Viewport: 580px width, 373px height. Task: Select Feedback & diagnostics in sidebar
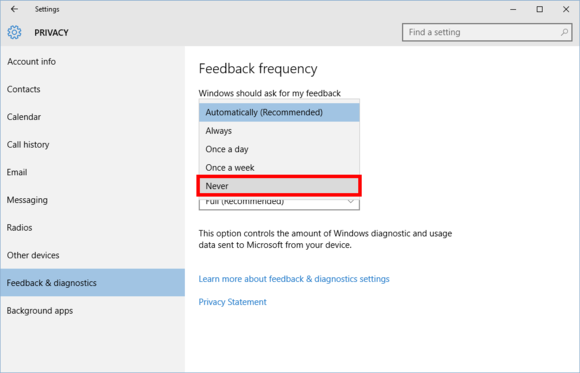92,283
